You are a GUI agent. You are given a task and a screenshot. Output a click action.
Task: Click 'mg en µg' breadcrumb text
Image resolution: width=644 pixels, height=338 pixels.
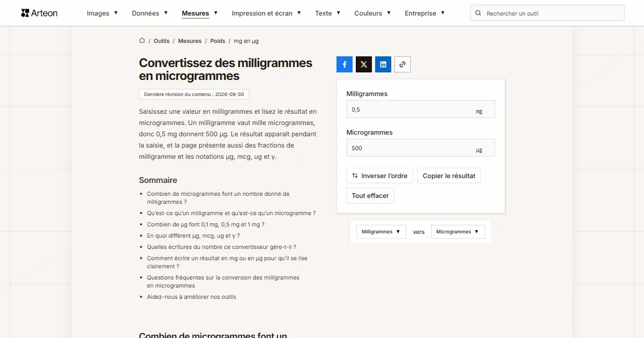246,41
